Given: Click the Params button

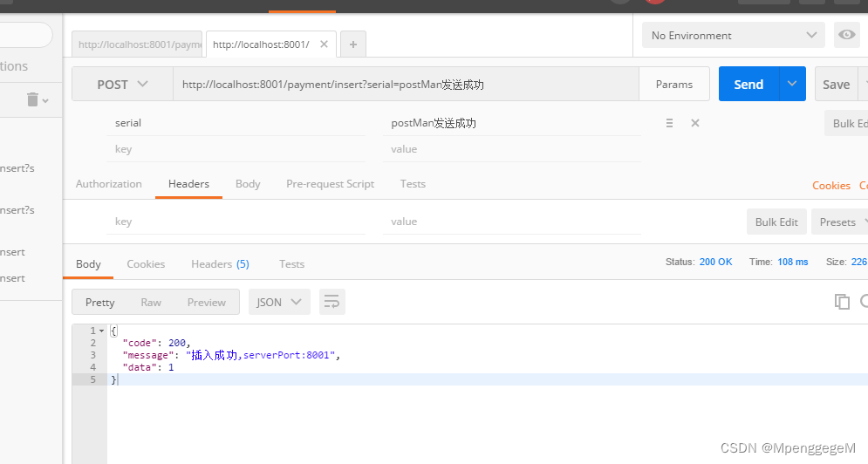Looking at the screenshot, I should tap(674, 84).
